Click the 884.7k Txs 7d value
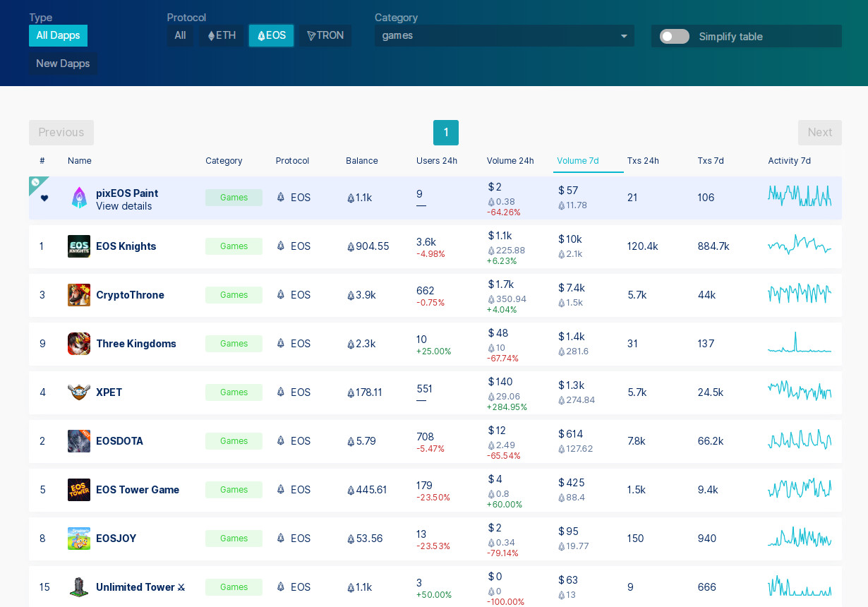Viewport: 868px width, 607px height. click(713, 246)
